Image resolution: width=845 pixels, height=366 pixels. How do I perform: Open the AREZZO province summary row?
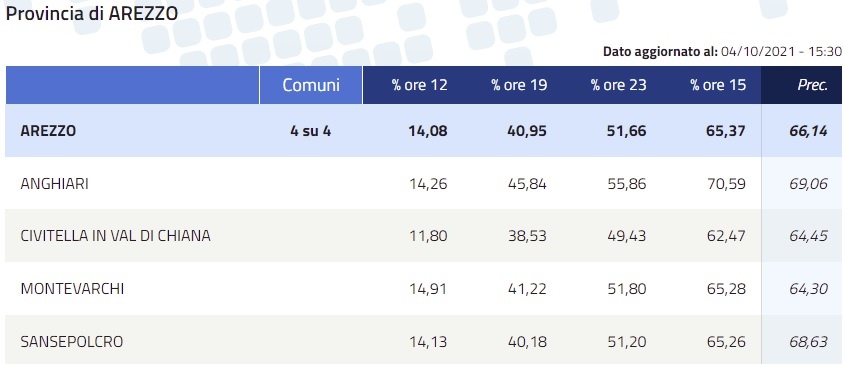[x=424, y=131]
